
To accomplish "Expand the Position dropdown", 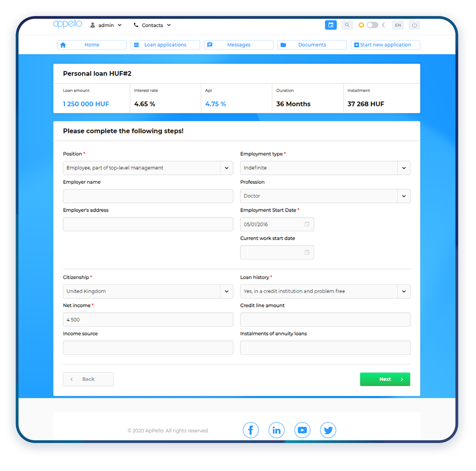I will [x=226, y=168].
